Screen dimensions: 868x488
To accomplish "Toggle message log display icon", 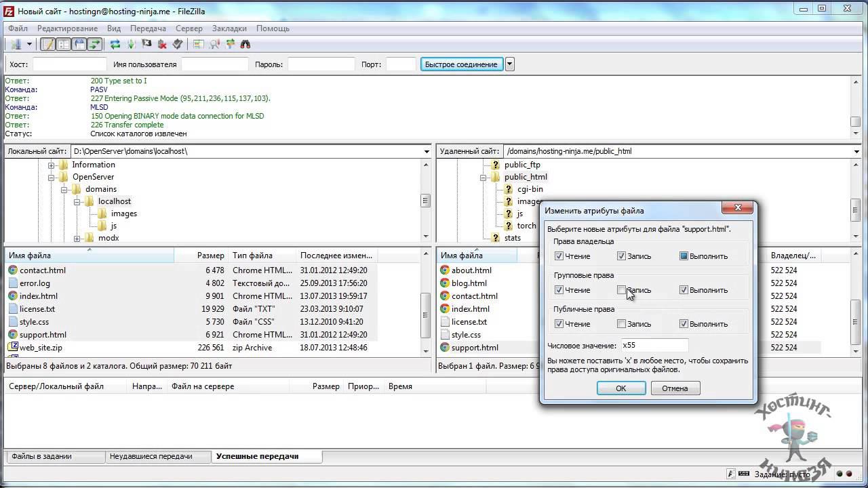I will click(x=47, y=45).
